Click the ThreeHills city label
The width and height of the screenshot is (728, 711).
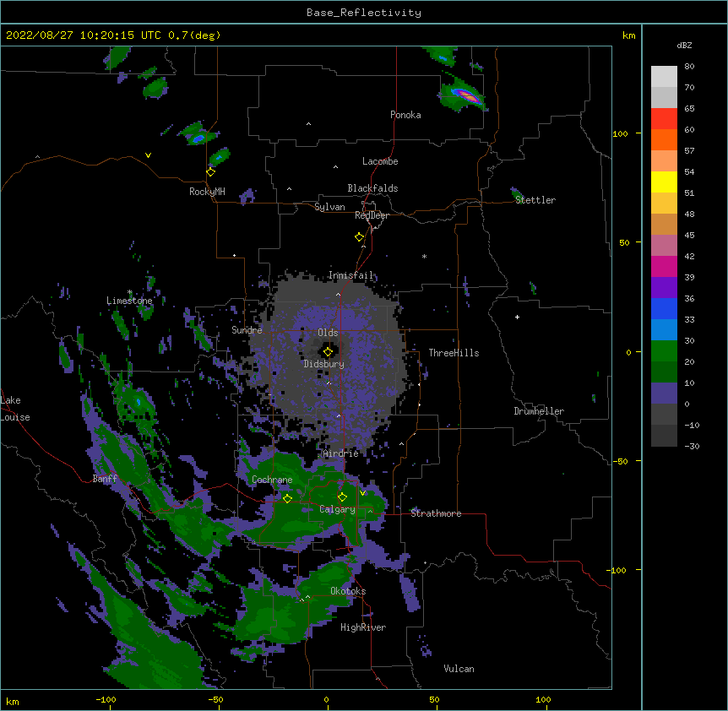tap(454, 353)
